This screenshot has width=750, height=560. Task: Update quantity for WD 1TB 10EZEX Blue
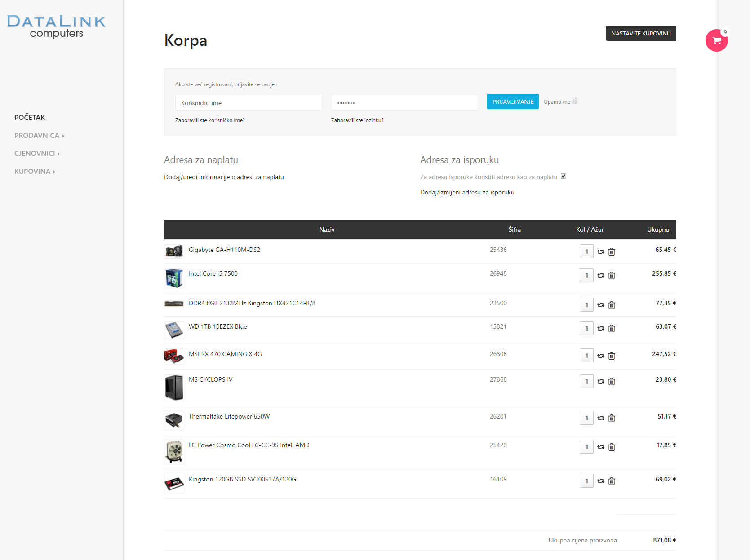click(601, 329)
